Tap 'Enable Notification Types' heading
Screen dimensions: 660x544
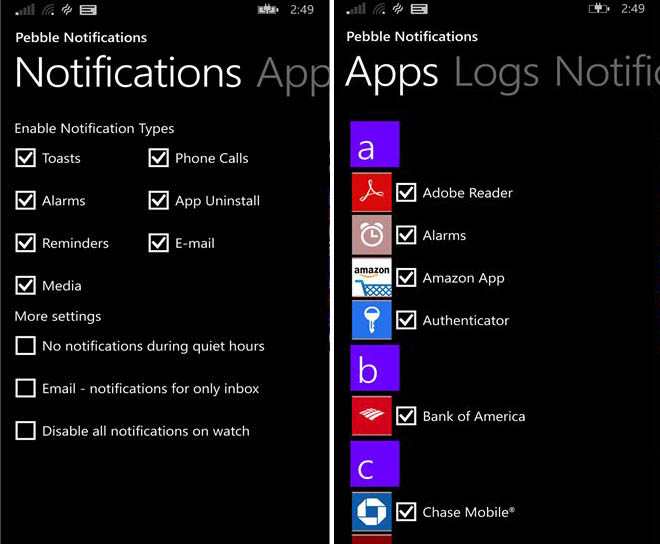(x=94, y=128)
